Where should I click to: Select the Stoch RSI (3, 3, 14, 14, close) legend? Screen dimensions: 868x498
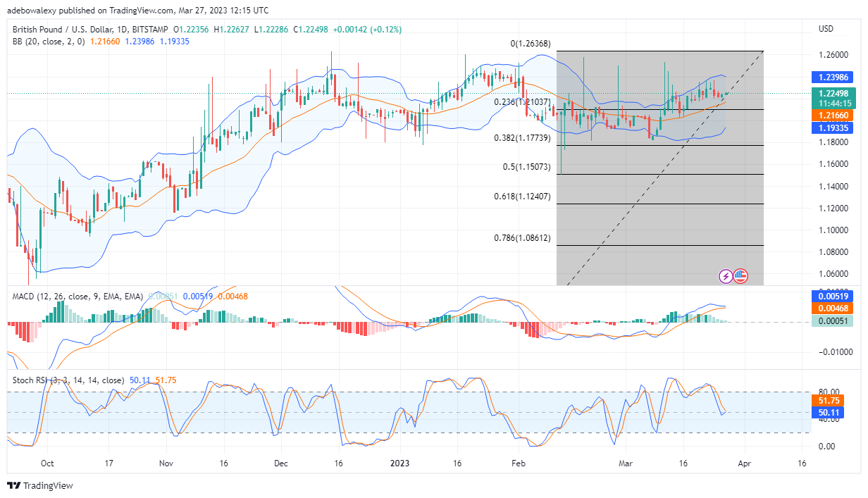(68, 380)
